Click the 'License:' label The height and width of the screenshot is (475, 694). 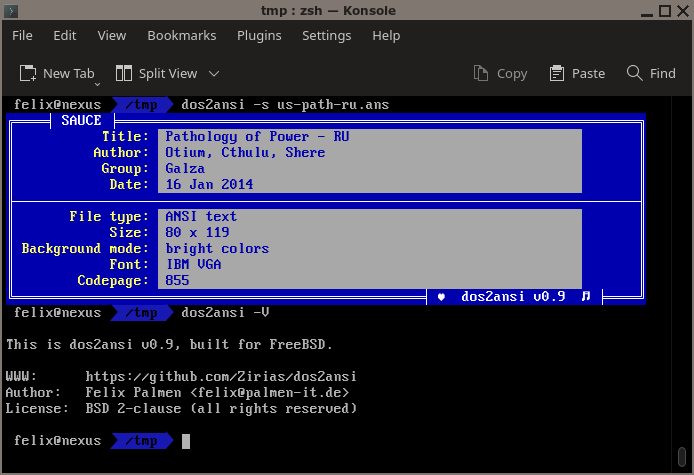[37, 408]
